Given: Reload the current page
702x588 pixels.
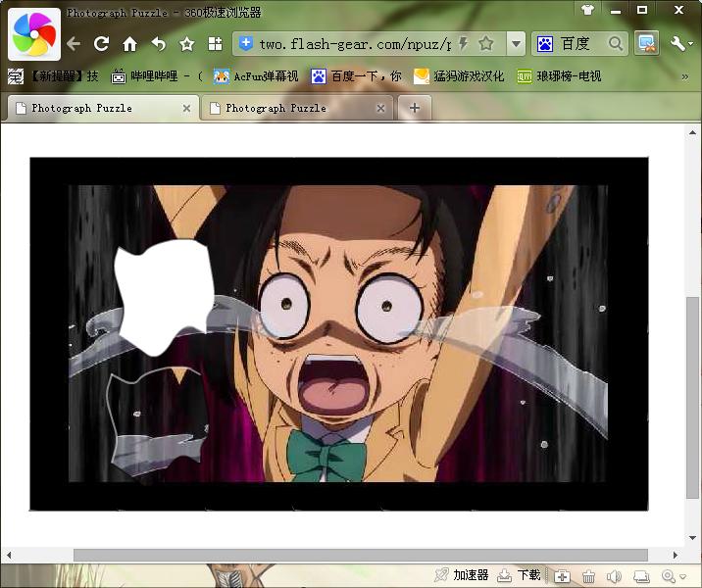Looking at the screenshot, I should [x=101, y=44].
